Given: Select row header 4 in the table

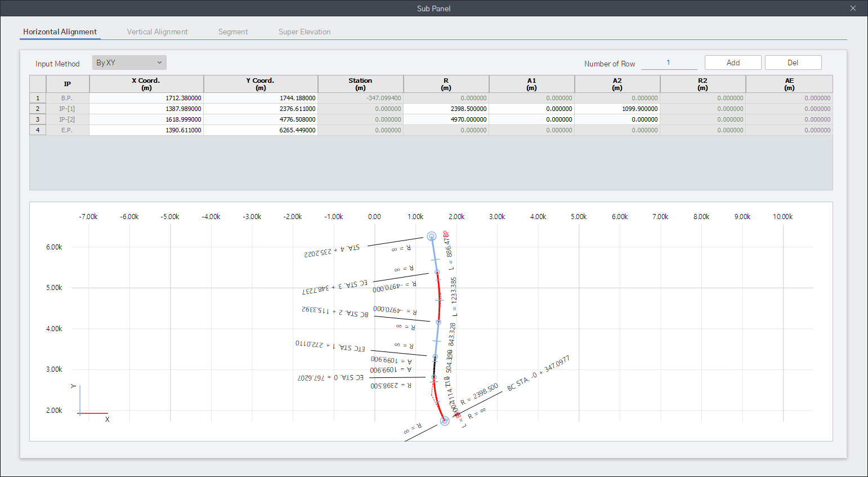Looking at the screenshot, I should click(38, 130).
